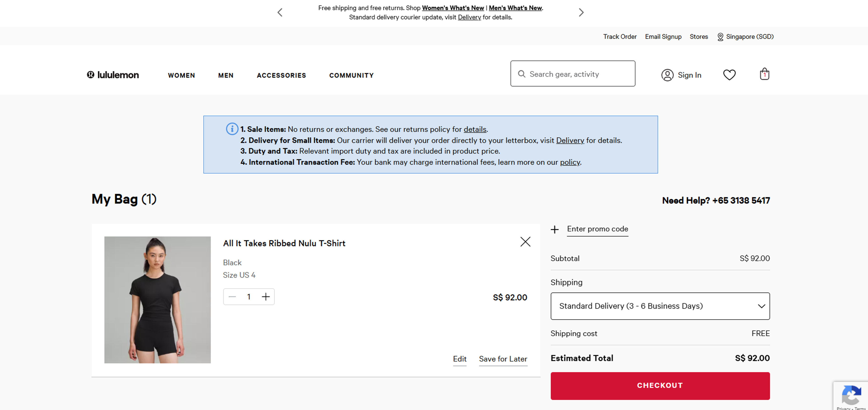Screen dimensions: 868x410
Task: Click the info icon in the notice box
Action: pyautogui.click(x=232, y=129)
